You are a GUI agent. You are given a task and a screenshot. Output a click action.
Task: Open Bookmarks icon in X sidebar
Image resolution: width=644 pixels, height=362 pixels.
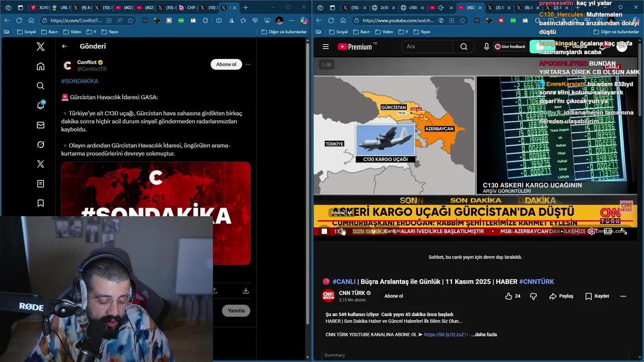coord(41,204)
